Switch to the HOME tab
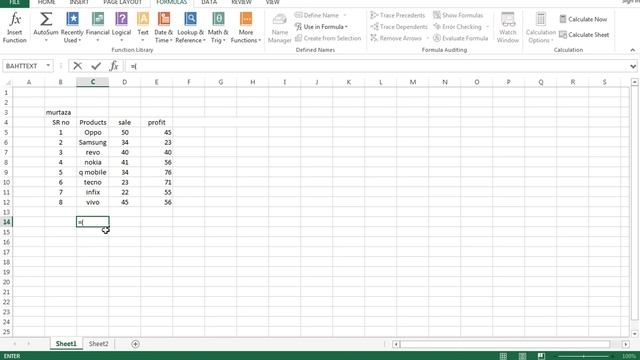 click(46, 2)
